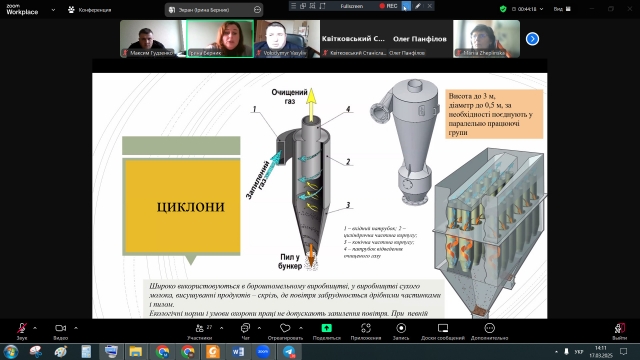Click Очищений газ label on slide

pos(289,97)
